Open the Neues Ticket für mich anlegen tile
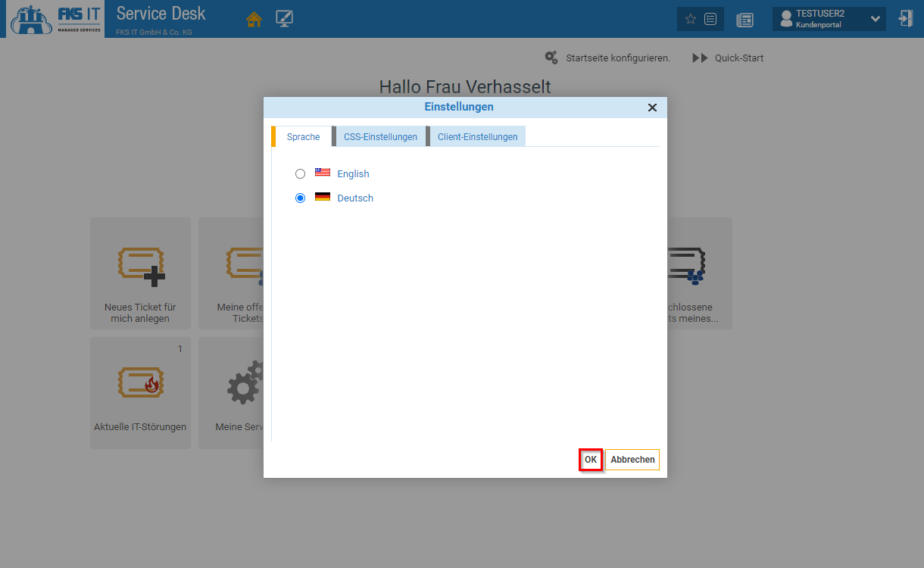Screen dimensions: 924x568 pos(140,273)
